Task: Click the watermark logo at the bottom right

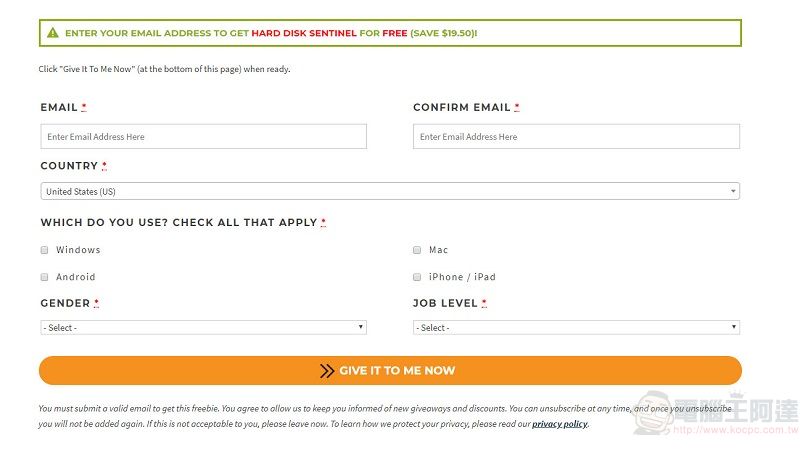Action: (x=715, y=414)
